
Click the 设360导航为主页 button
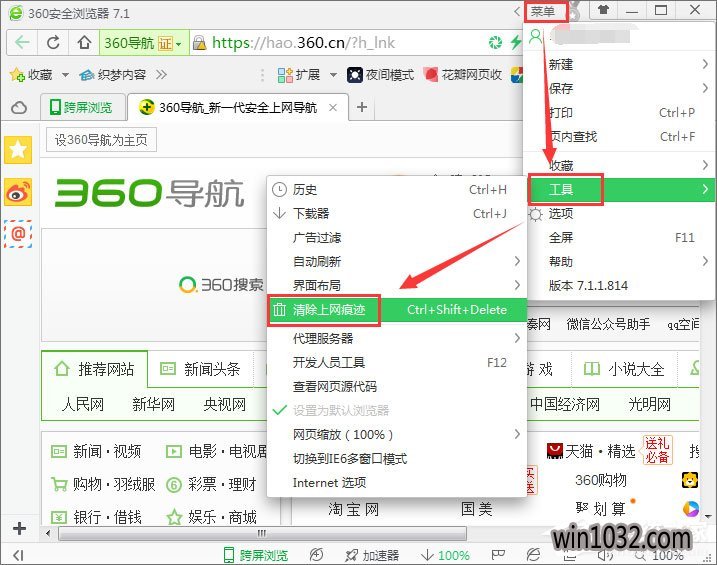pyautogui.click(x=100, y=140)
